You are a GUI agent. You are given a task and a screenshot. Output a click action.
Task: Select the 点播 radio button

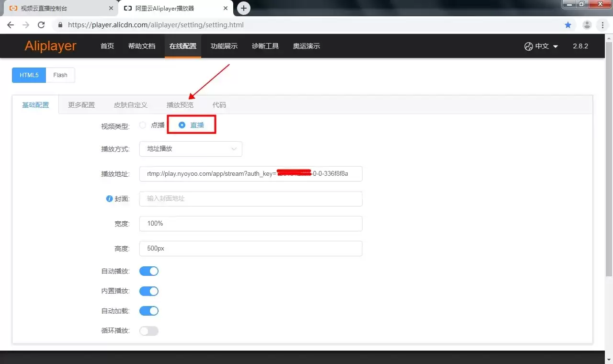coord(143,125)
